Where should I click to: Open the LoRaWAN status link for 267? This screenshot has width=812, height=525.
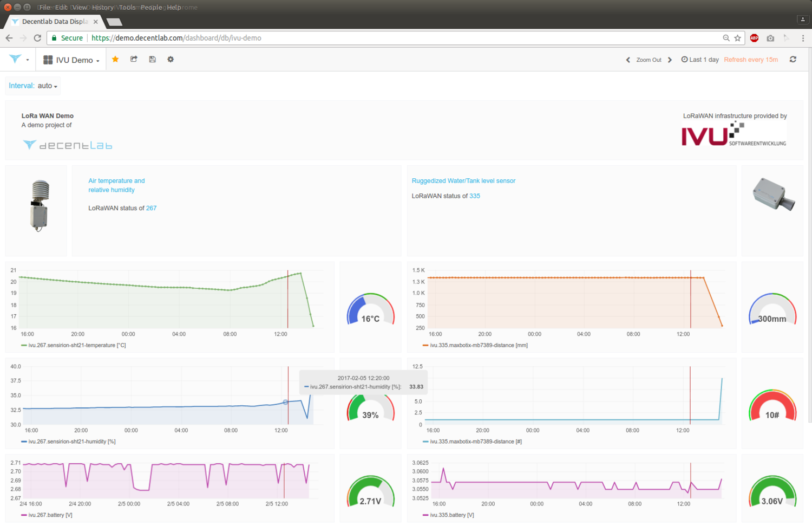coord(151,208)
